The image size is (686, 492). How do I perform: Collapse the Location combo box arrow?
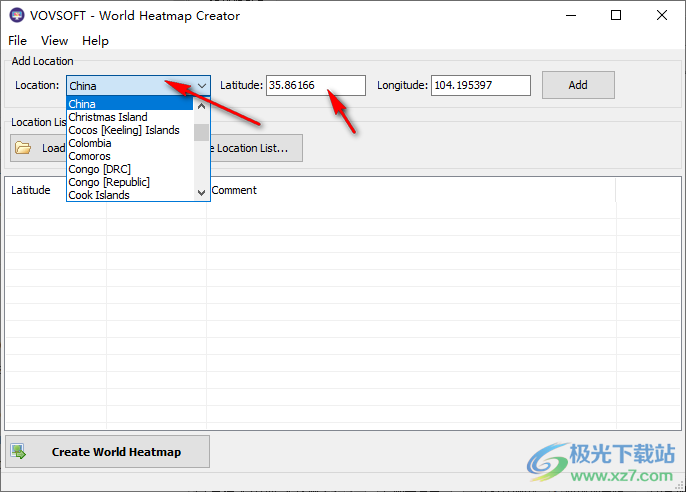click(202, 85)
